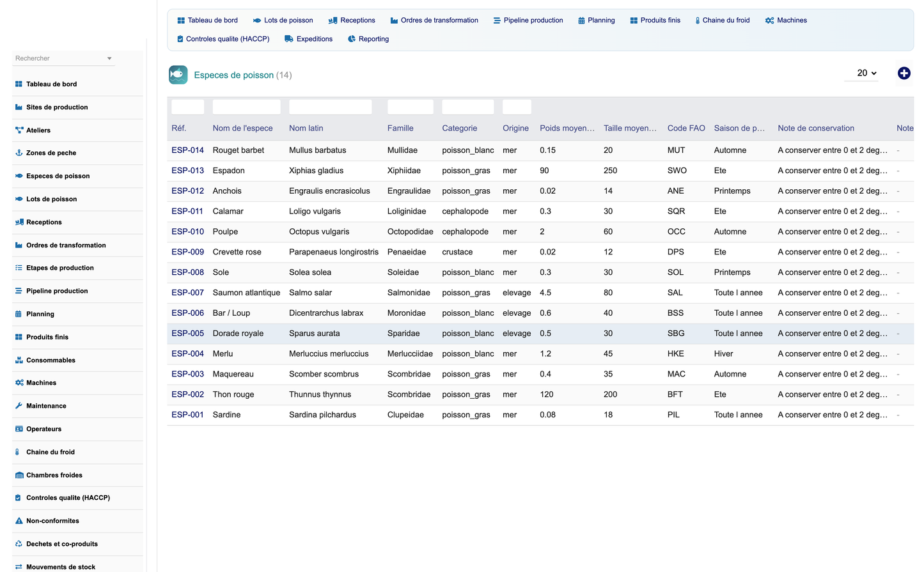Click the Nom de l'espece filter field
The height and width of the screenshot is (572, 924).
tap(246, 107)
